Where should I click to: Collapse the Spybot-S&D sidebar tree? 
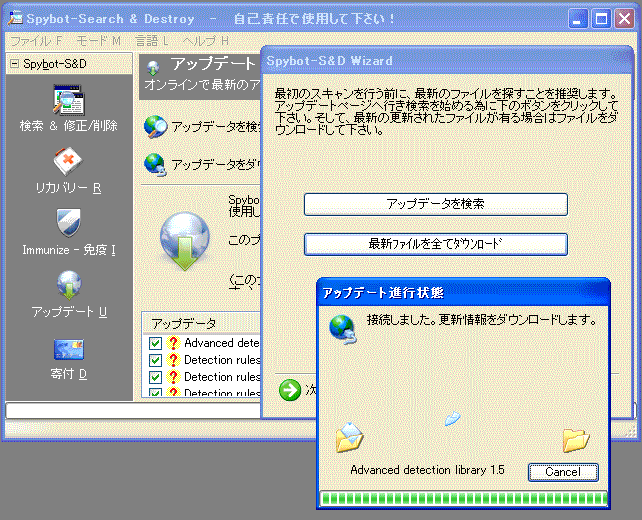pos(14,63)
